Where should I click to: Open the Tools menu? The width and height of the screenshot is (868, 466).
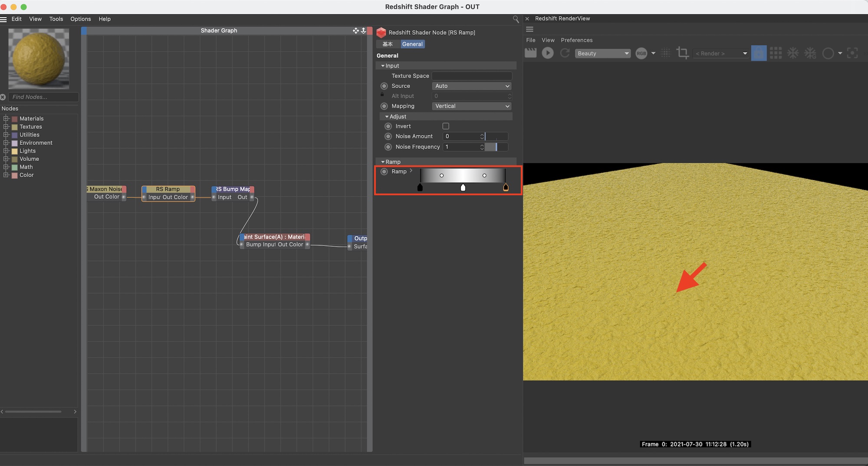click(56, 19)
